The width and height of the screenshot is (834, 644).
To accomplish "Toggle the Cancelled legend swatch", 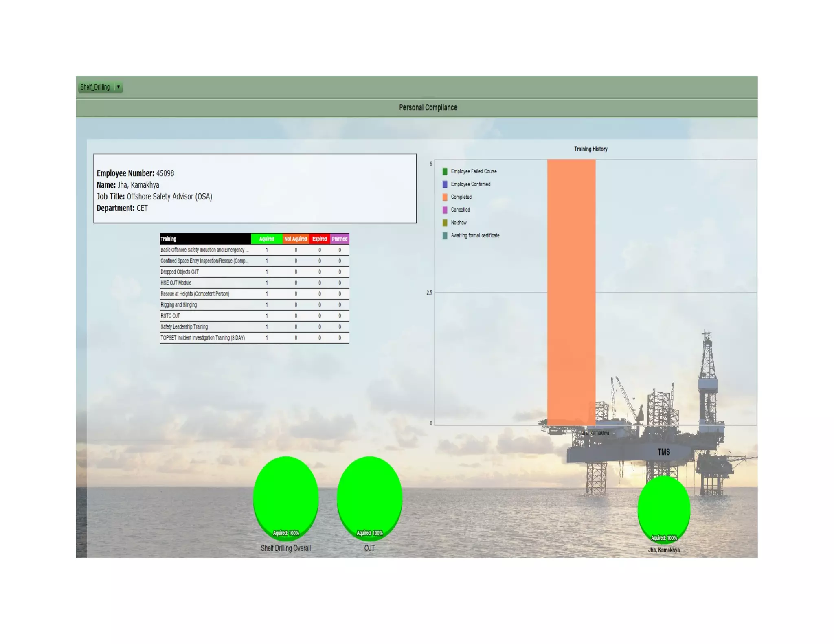I will pos(445,210).
